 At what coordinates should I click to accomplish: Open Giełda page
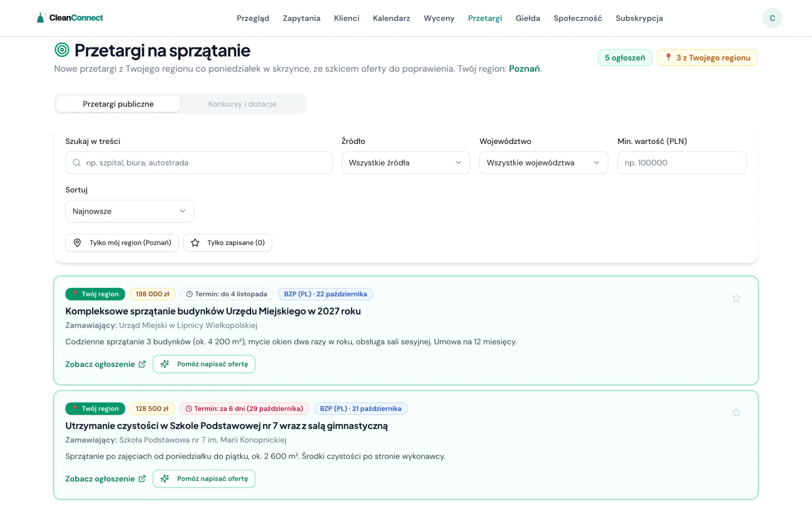(x=528, y=18)
